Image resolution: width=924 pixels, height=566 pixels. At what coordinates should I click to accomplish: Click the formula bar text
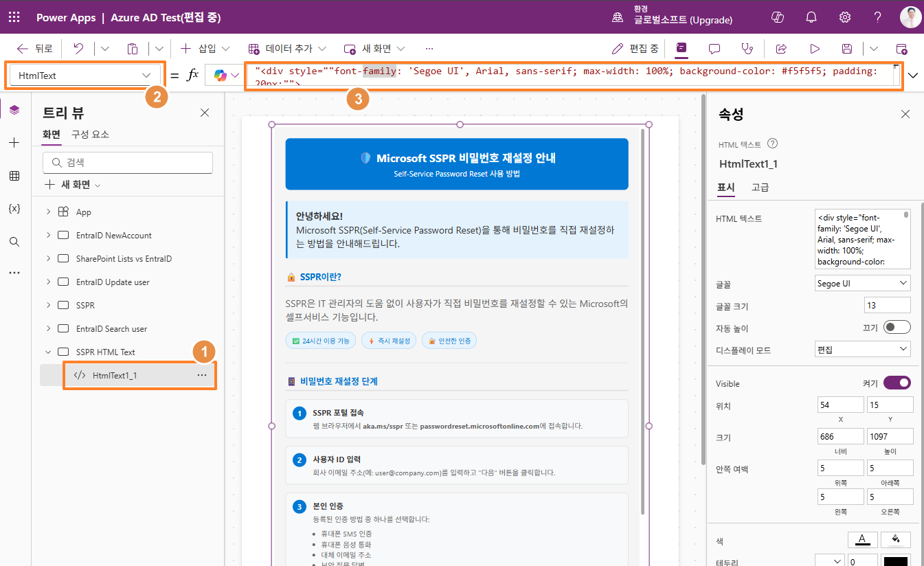tap(573, 76)
